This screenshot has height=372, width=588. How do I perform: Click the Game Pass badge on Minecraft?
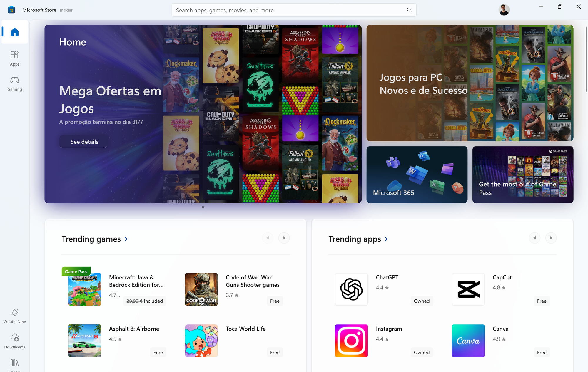pyautogui.click(x=76, y=271)
